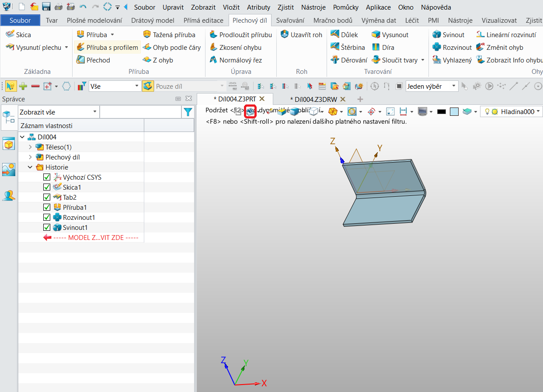Open Lineární rozvinutí tool
This screenshot has height=392, width=543.
506,35
